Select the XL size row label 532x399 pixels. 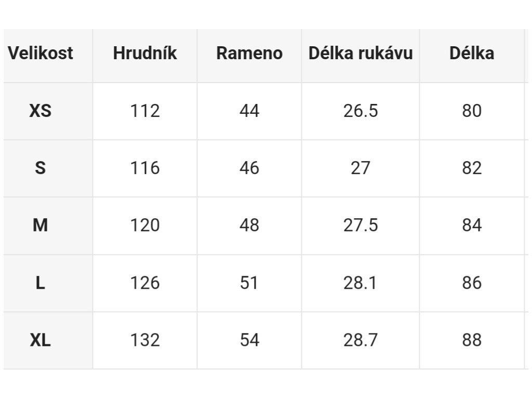tap(41, 340)
